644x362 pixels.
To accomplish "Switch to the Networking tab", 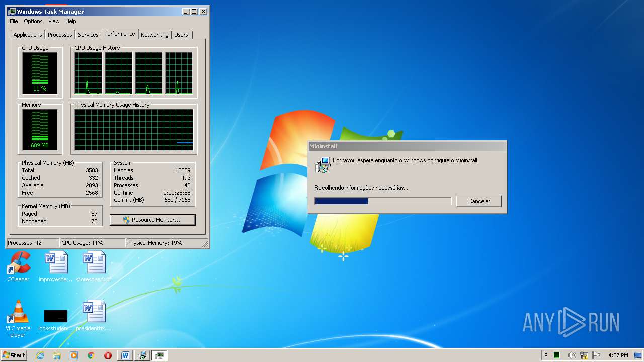I will (x=154, y=35).
